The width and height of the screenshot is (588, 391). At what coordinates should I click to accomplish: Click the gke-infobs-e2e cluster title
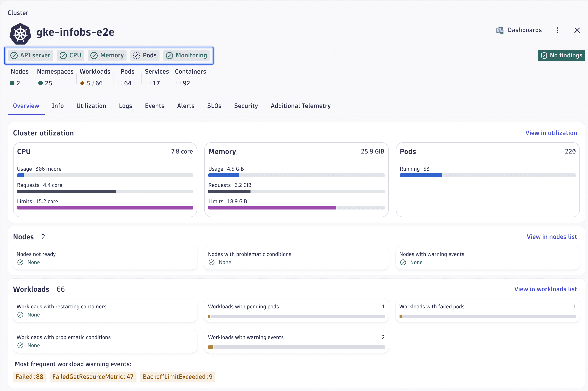76,32
